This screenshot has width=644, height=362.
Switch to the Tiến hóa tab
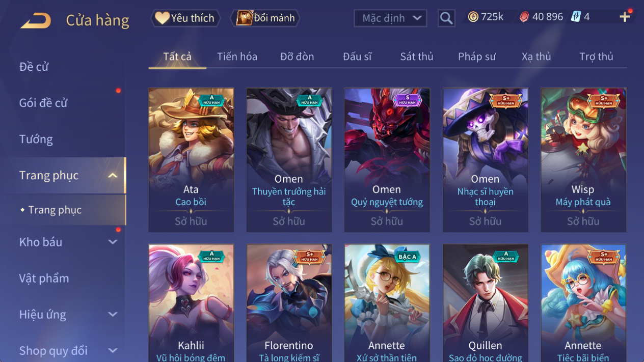pos(237,57)
